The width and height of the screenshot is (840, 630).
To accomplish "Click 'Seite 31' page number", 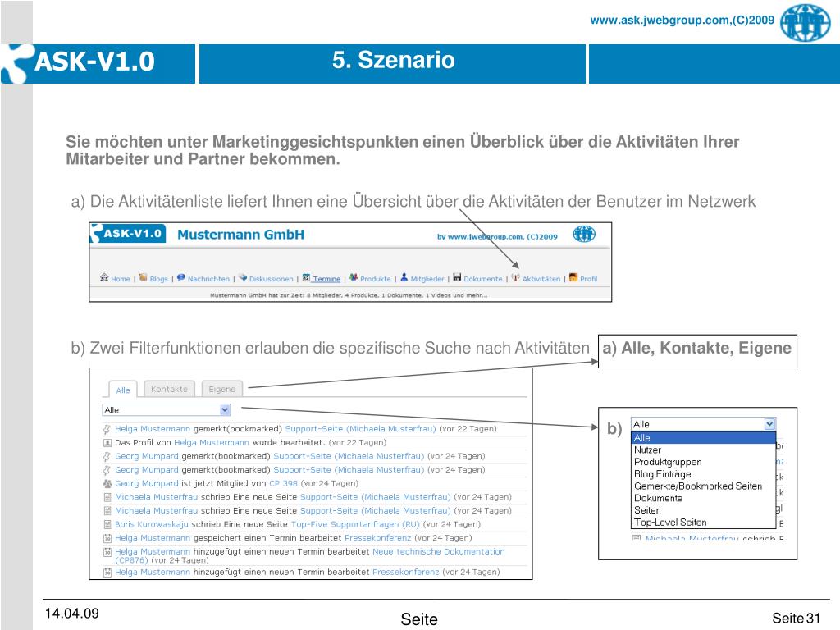I will click(796, 619).
